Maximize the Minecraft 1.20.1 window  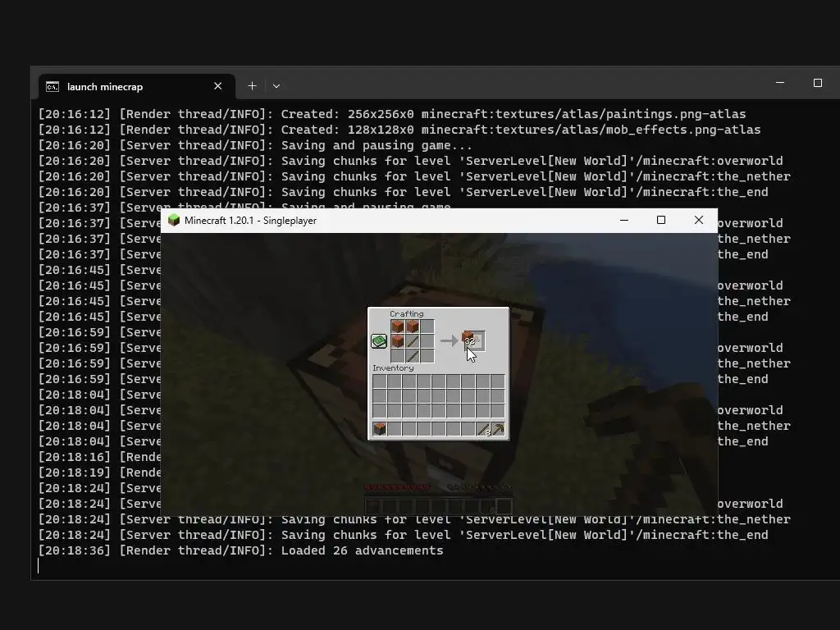click(x=661, y=220)
